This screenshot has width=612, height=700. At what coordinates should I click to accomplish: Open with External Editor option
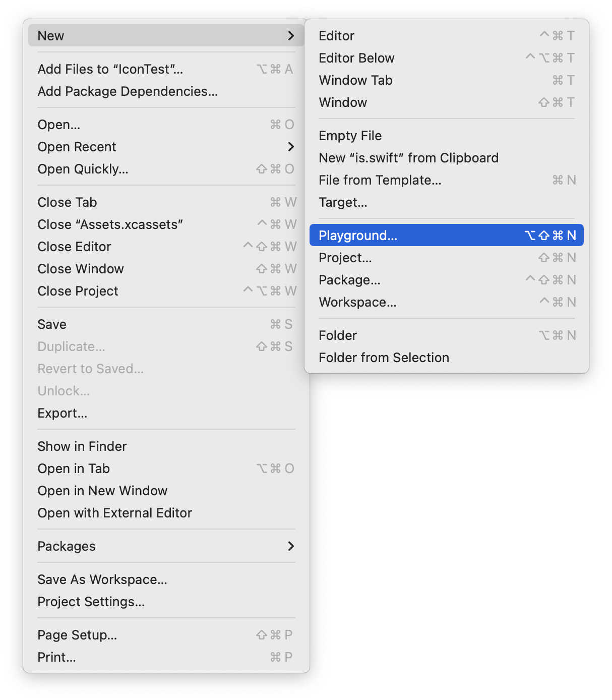[x=114, y=513]
